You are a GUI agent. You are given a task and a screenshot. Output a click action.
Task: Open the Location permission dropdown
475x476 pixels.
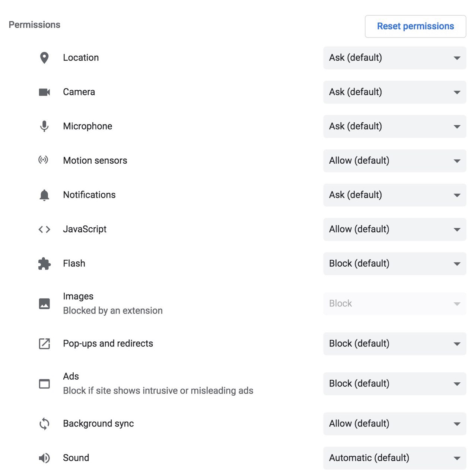pyautogui.click(x=395, y=58)
